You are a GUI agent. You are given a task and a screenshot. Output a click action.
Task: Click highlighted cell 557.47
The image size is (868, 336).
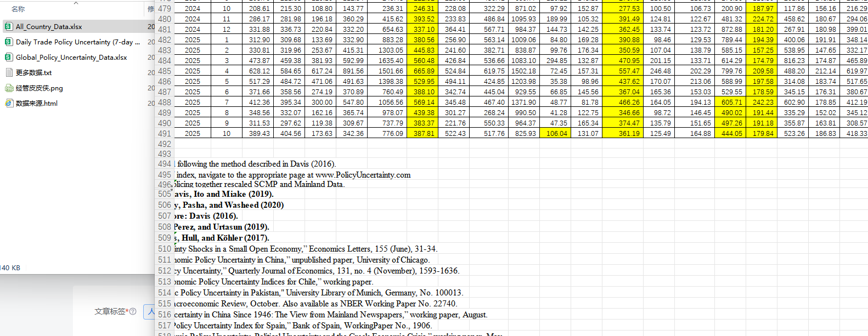(x=623, y=71)
